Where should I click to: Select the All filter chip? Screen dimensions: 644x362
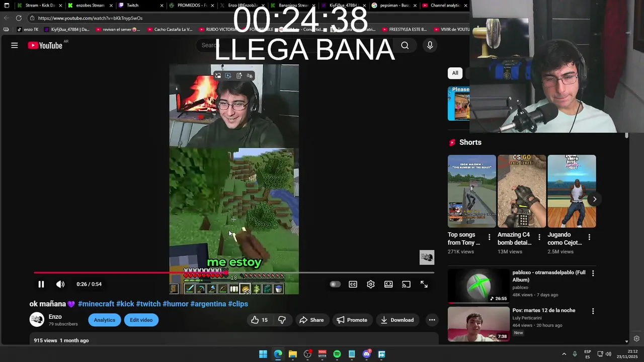click(x=455, y=73)
